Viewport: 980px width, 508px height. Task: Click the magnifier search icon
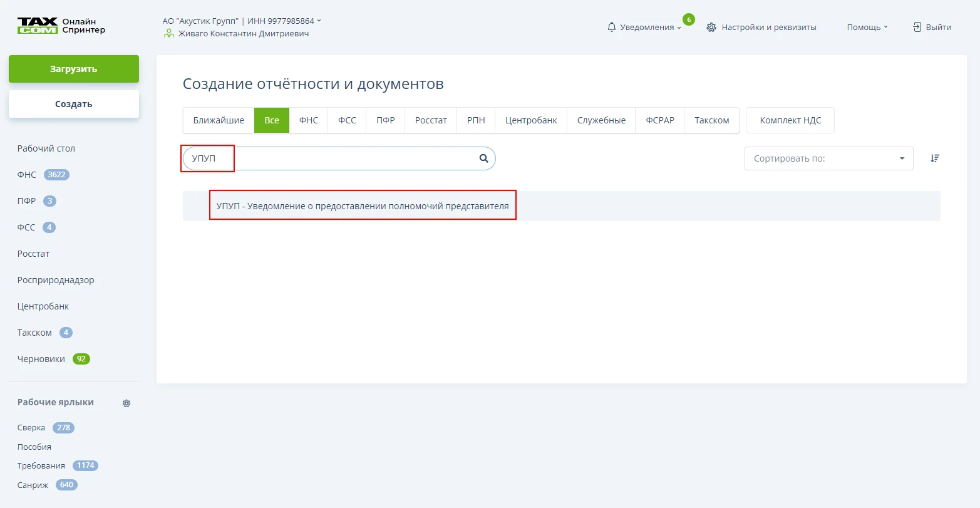tap(483, 158)
